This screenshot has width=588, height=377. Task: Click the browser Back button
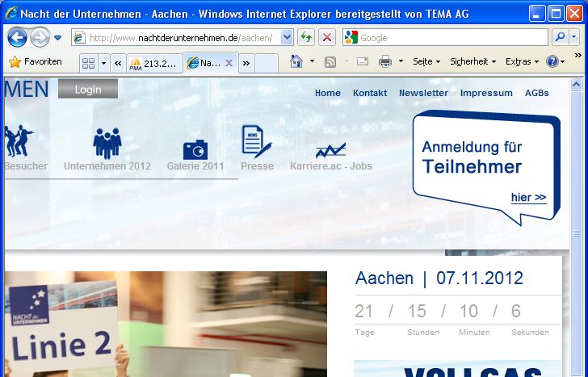17,37
